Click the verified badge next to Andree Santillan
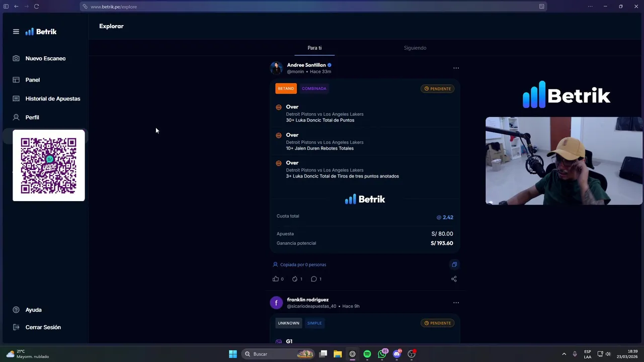The image size is (644, 362). [330, 65]
